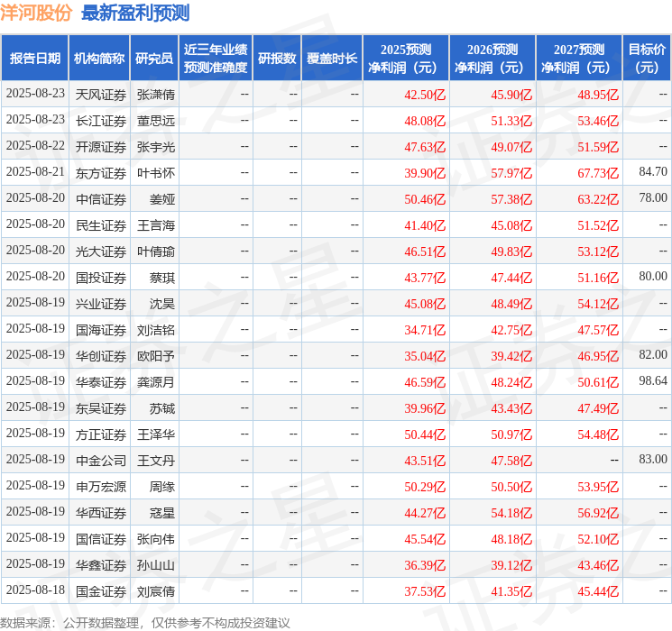Click the 洋河股份 stock name title
Viewport: 672px width, 631px height.
tap(37, 13)
